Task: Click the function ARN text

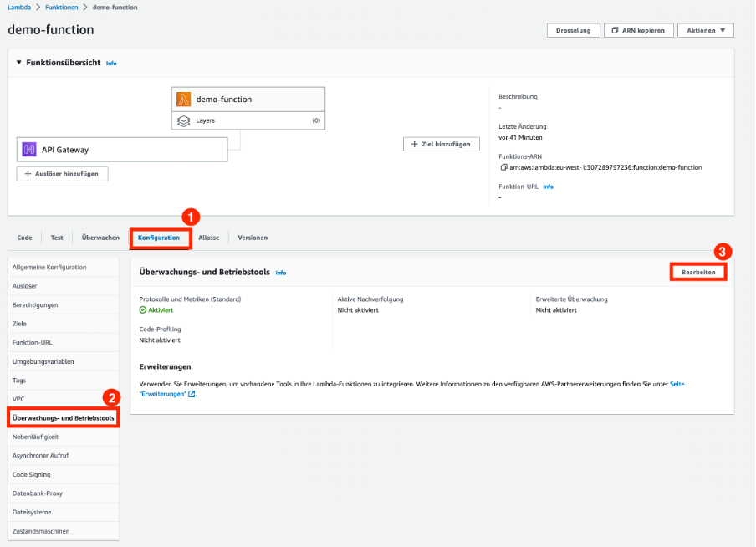Action: (605, 167)
